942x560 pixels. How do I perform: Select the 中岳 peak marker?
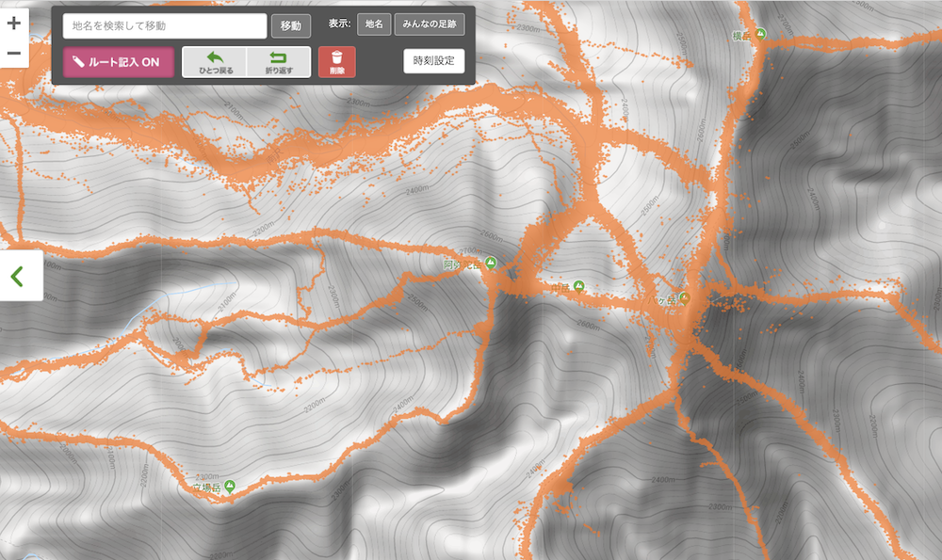coord(578,286)
